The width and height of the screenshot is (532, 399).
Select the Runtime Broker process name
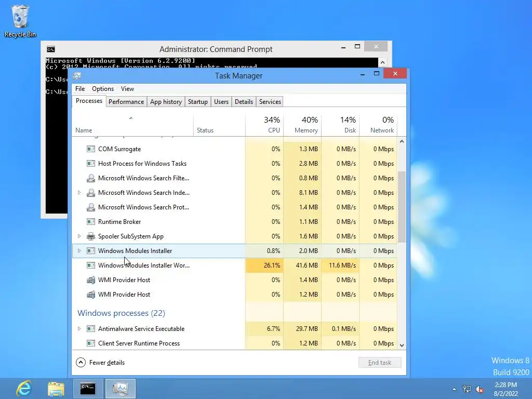119,222
